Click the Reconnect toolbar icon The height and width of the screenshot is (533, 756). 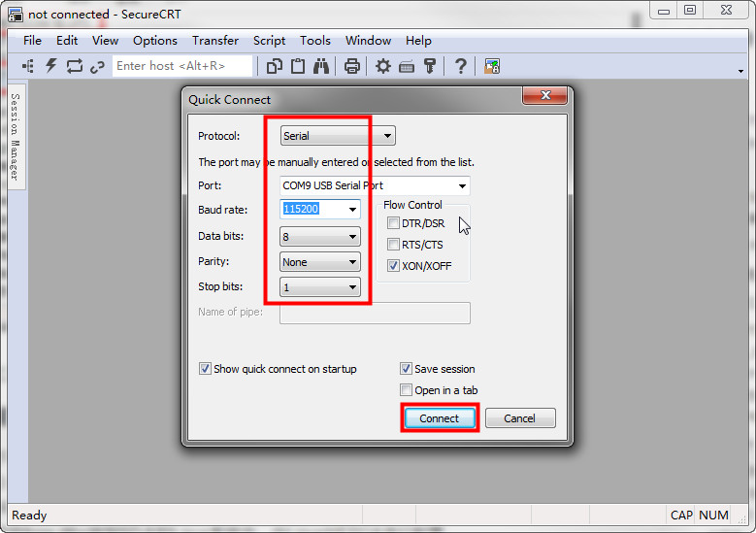(75, 66)
